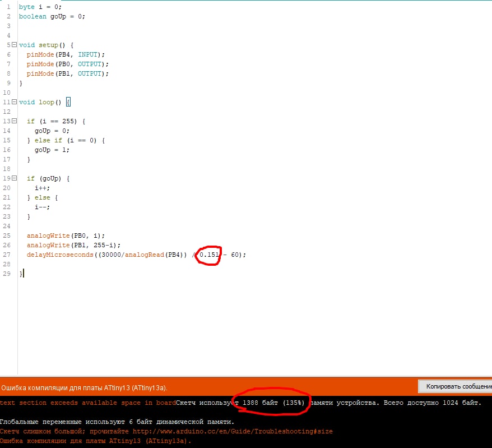Image resolution: width=492 pixels, height=448 pixels.
Task: Click 'pinMode(PB4, INPUT);' line
Action: tap(66, 54)
